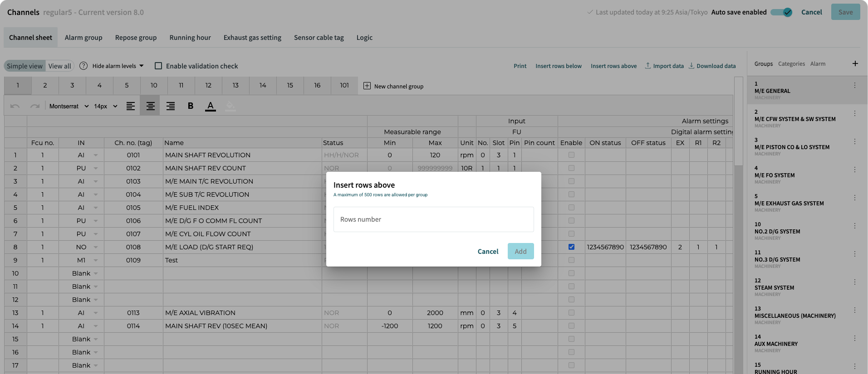Open options menu for M/E FO SYSTEM
Viewport: 868px width, 374px height.
coord(854,170)
